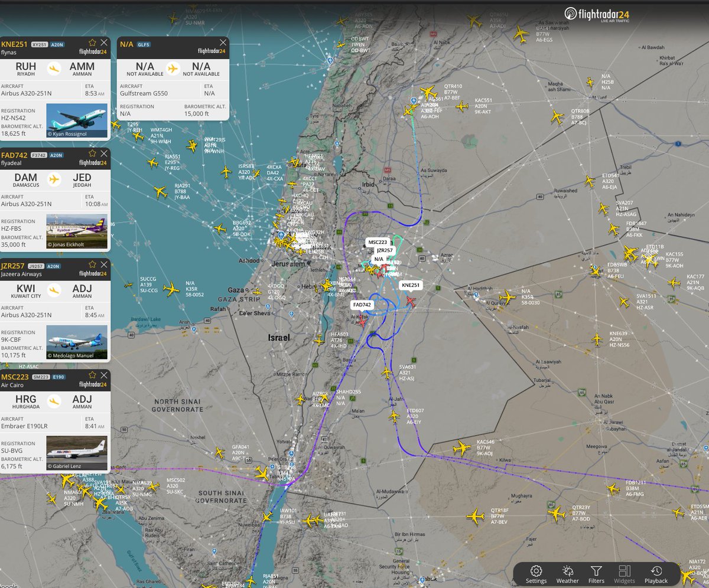Click registration 9K-CBF
This screenshot has width=709, height=588.
pos(13,340)
